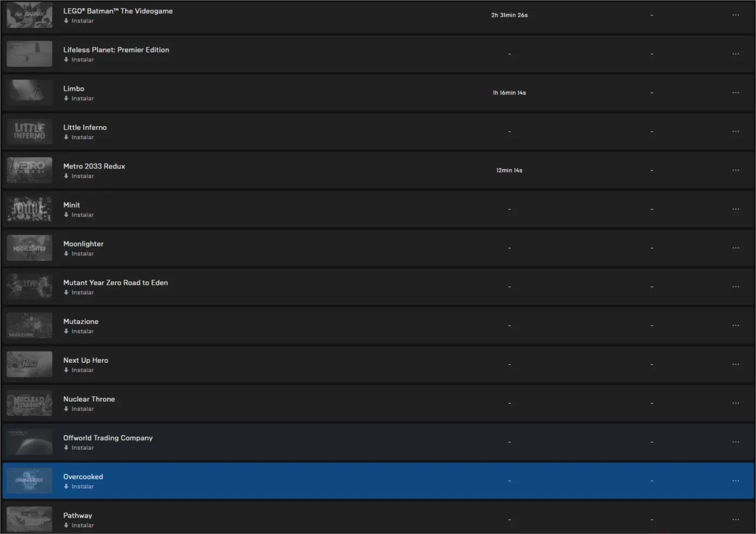Click Instalar under LEGO Batman The Videogame
The image size is (756, 534).
pyautogui.click(x=79, y=21)
